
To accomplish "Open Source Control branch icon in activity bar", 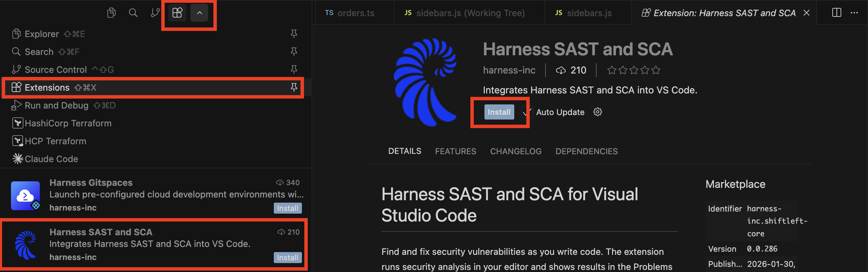I will 155,13.
